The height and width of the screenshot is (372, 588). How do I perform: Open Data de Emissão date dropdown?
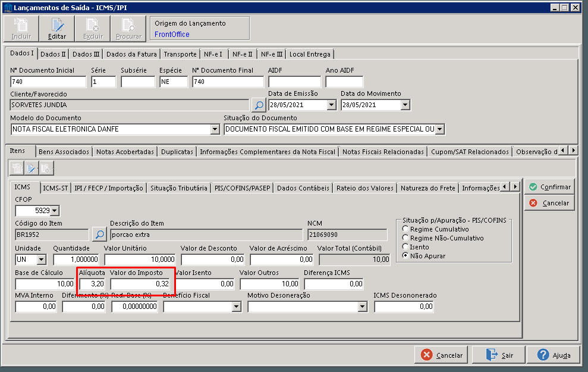click(x=331, y=105)
